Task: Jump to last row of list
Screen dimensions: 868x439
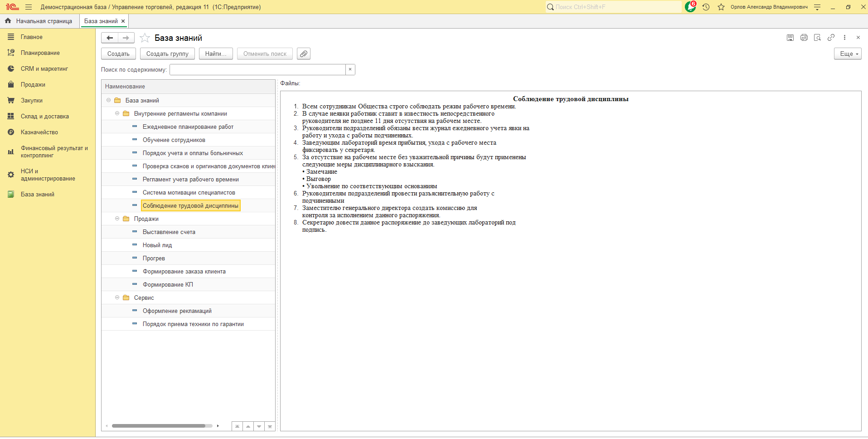Action: pos(270,426)
